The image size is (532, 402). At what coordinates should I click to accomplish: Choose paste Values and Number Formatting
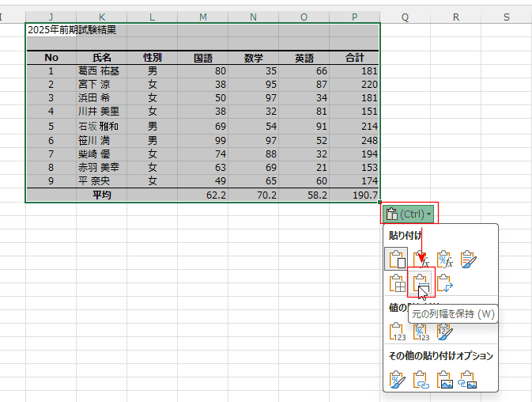click(x=421, y=332)
